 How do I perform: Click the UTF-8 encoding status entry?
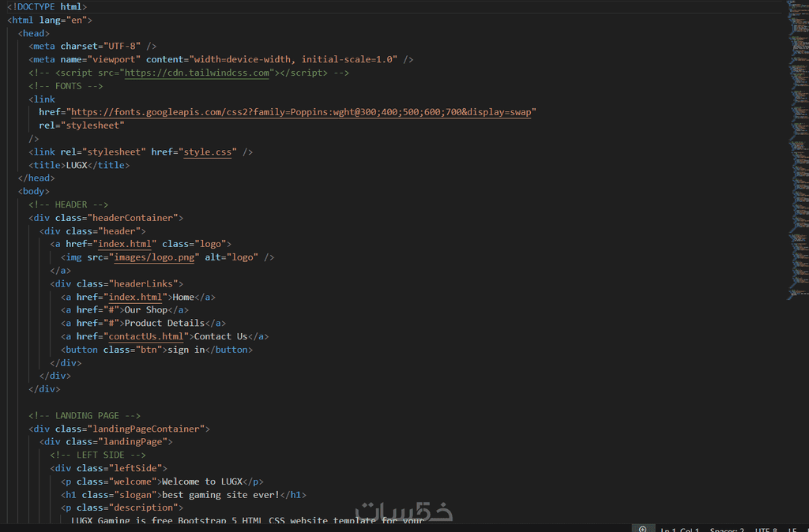point(766,530)
